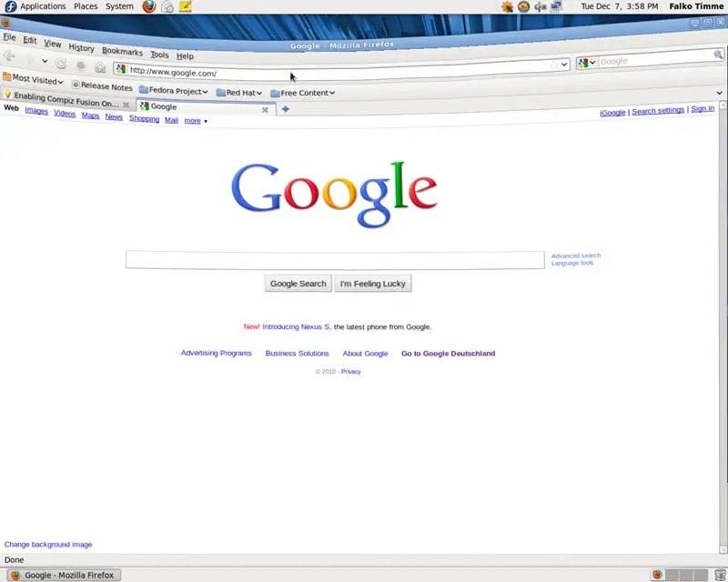Image resolution: width=728 pixels, height=582 pixels.
Task: Open the address bar URL history dropdown
Action: pos(564,64)
